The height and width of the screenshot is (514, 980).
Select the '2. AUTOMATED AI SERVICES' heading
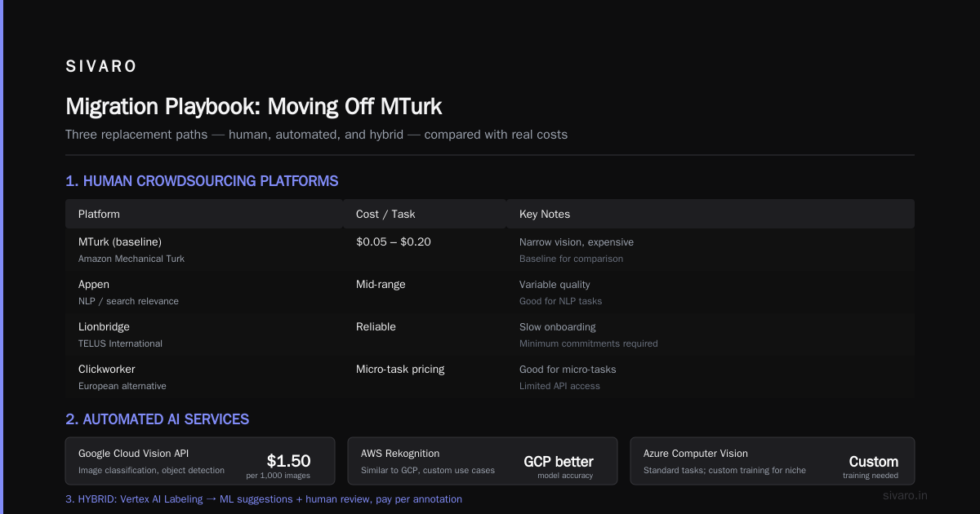pos(158,419)
